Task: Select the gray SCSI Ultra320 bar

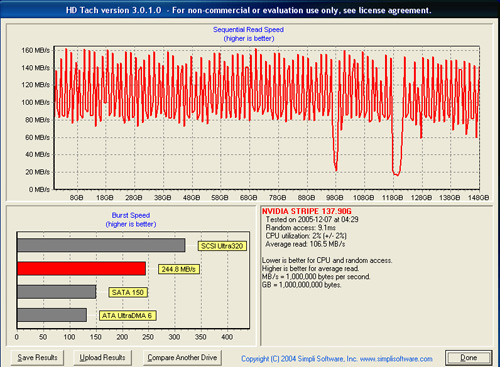Action: pos(101,245)
